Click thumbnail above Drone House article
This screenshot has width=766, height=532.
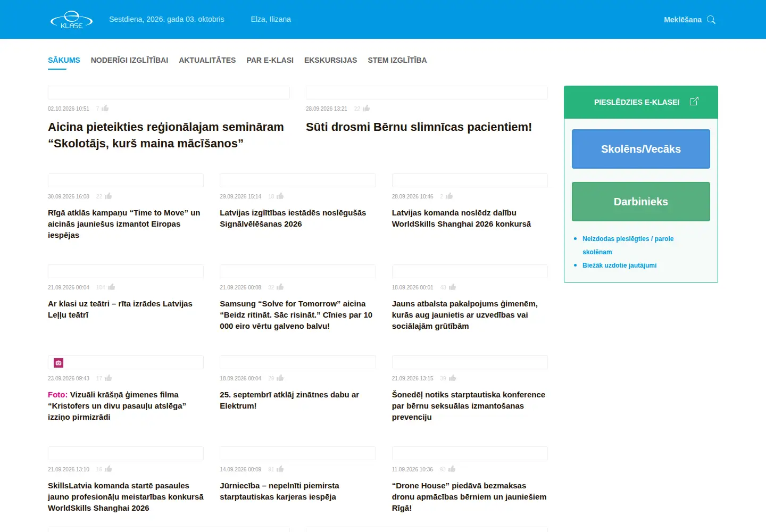470,453
